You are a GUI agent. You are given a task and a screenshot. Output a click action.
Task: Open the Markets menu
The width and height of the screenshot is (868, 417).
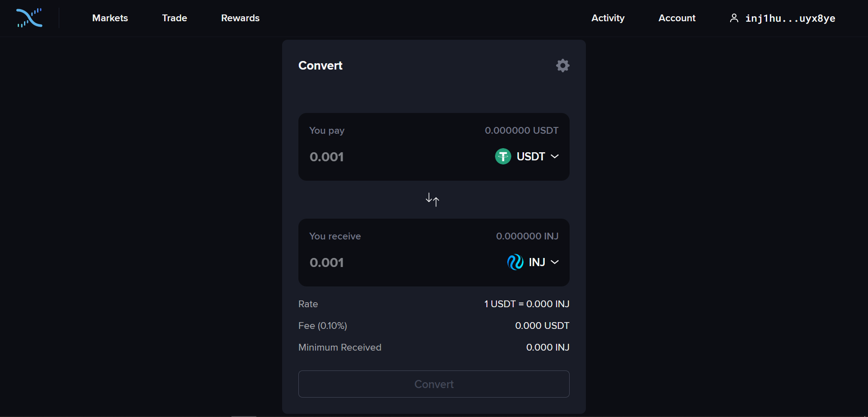[110, 18]
